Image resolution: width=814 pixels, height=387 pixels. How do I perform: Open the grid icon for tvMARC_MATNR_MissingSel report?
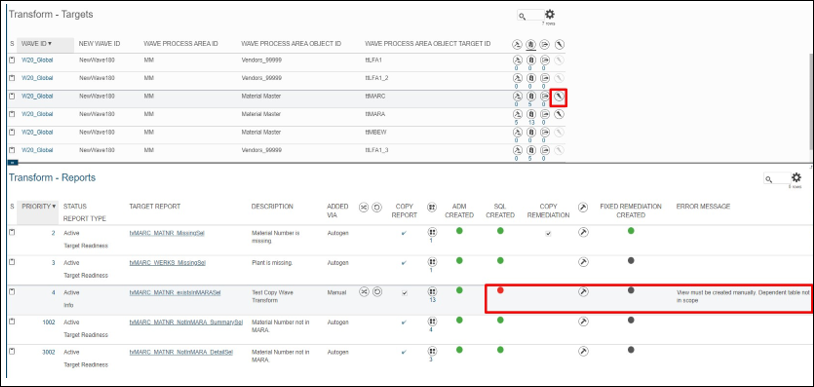pyautogui.click(x=431, y=232)
